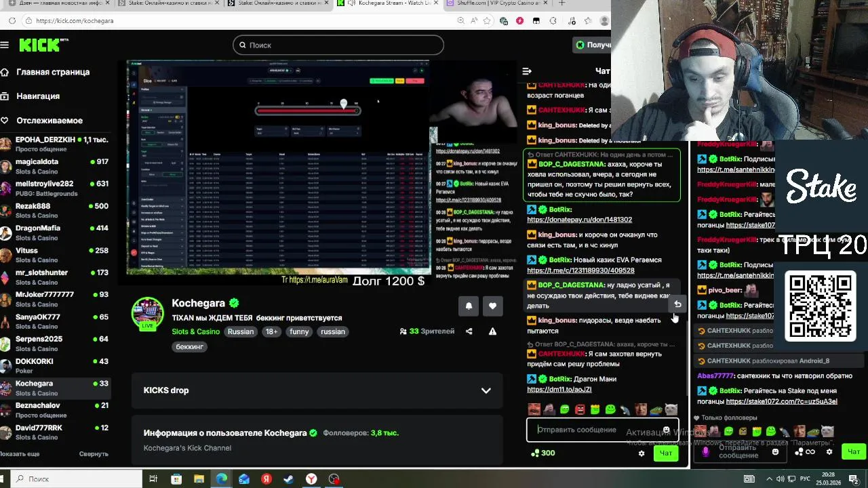
Task: Open File Explorer from the taskbar
Action: click(x=199, y=479)
